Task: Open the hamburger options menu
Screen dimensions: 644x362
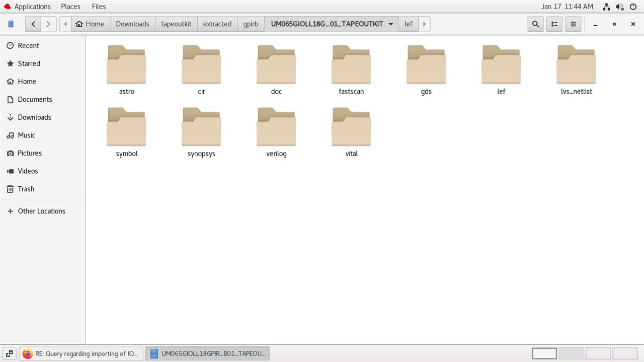Action: (x=573, y=24)
